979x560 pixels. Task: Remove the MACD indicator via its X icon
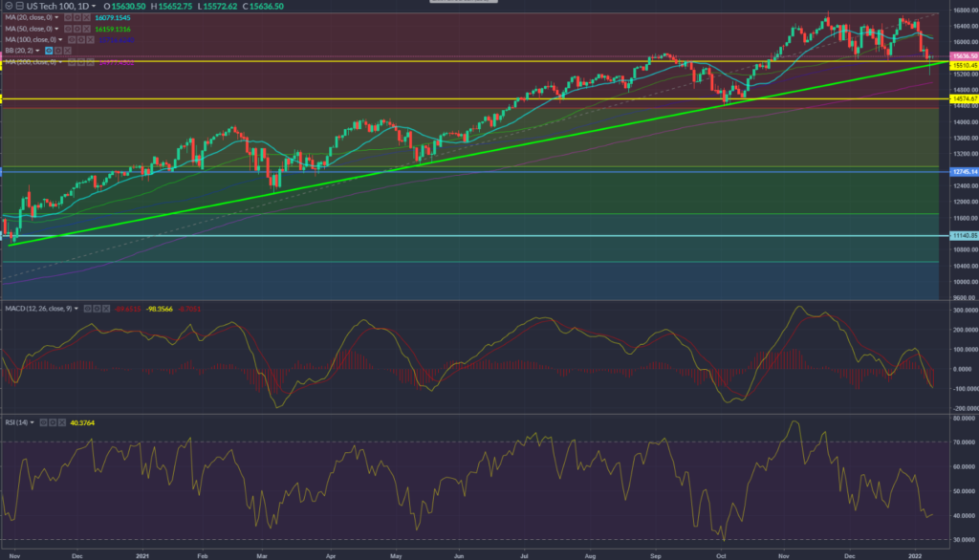pos(106,309)
